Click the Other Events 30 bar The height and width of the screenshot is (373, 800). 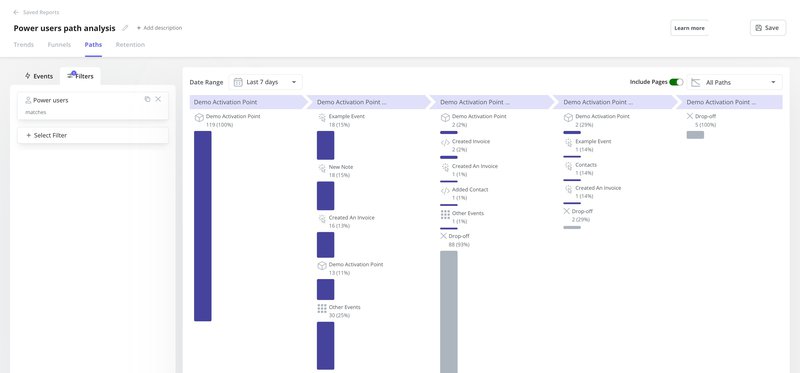(326, 345)
